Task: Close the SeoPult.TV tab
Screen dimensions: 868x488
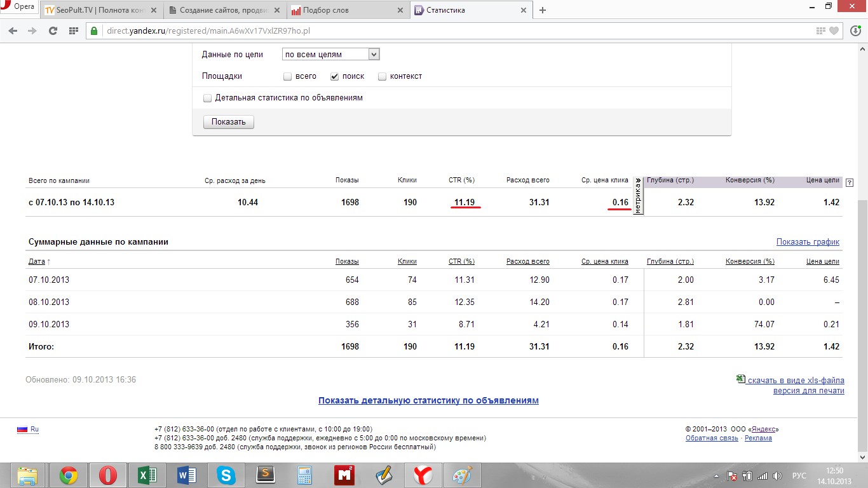Action: 153,10
